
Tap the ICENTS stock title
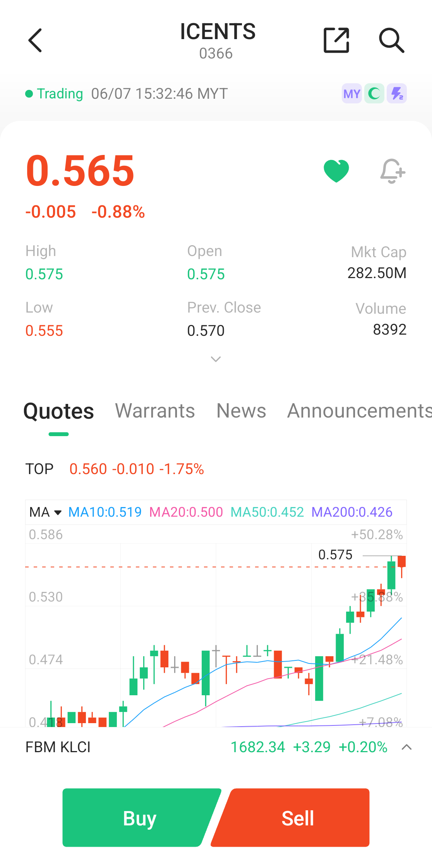[x=218, y=31]
